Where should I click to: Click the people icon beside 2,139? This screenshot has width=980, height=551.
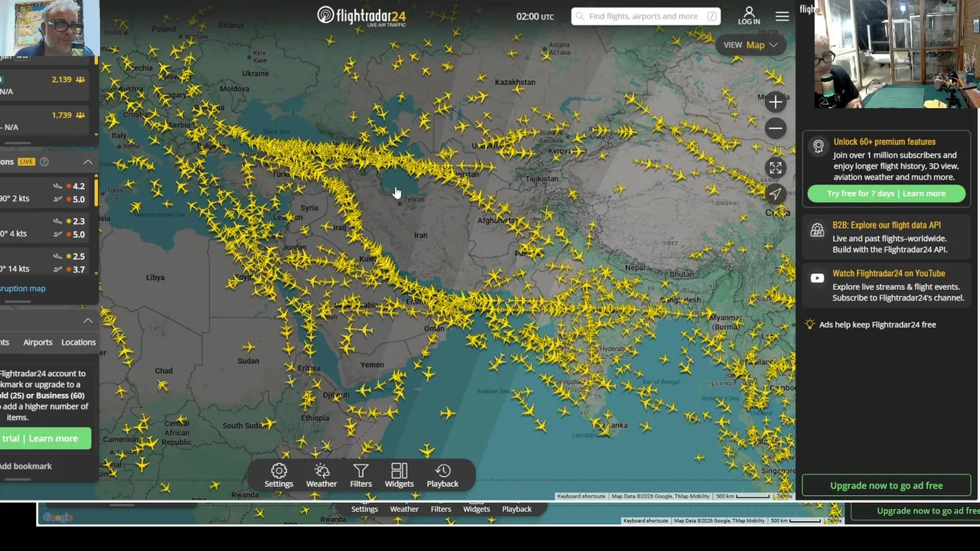80,80
